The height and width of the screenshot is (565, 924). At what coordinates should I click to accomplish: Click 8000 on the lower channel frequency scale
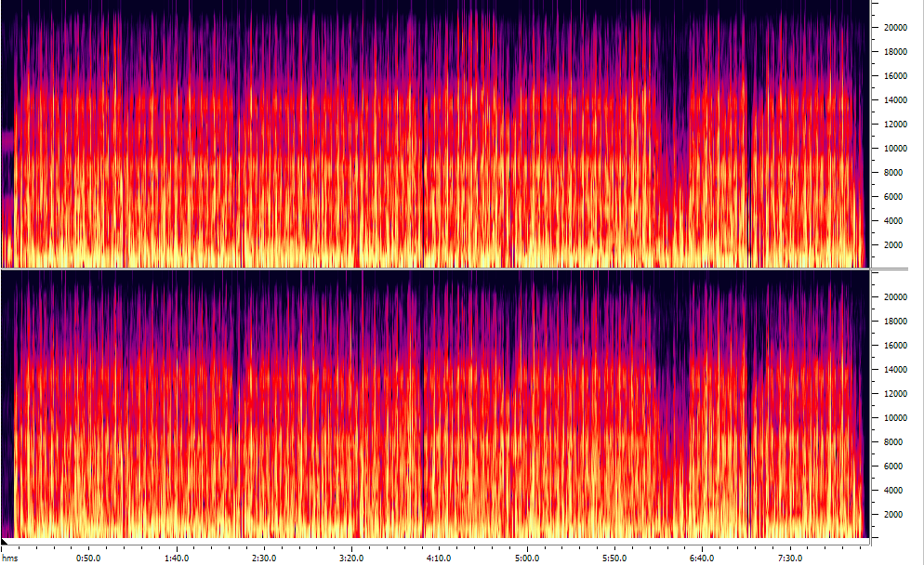(892, 442)
